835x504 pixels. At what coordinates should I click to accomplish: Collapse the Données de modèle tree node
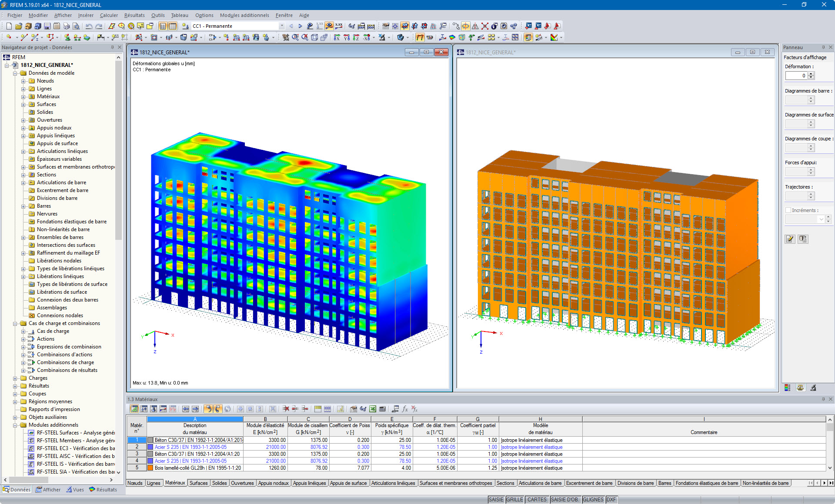[15, 73]
